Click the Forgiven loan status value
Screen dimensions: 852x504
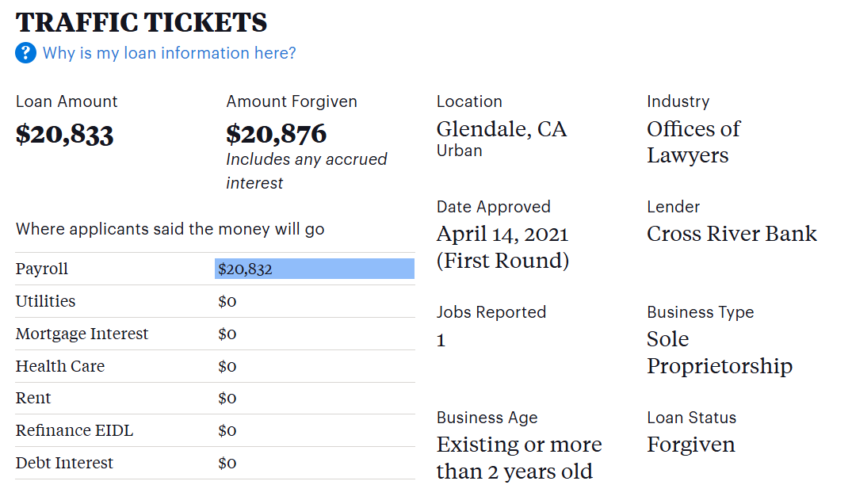(691, 445)
